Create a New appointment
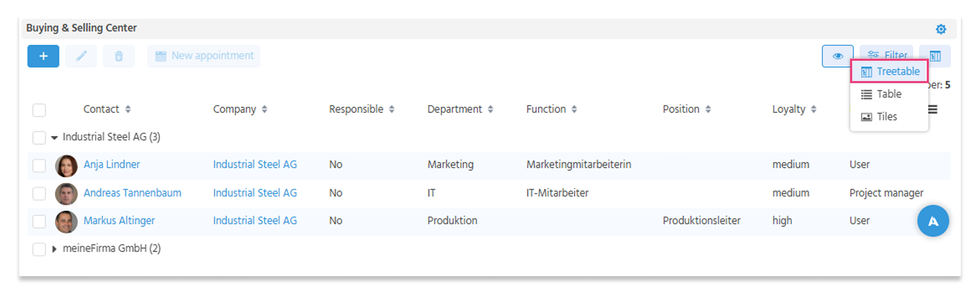Viewport: 980px width, 290px height. coord(203,56)
